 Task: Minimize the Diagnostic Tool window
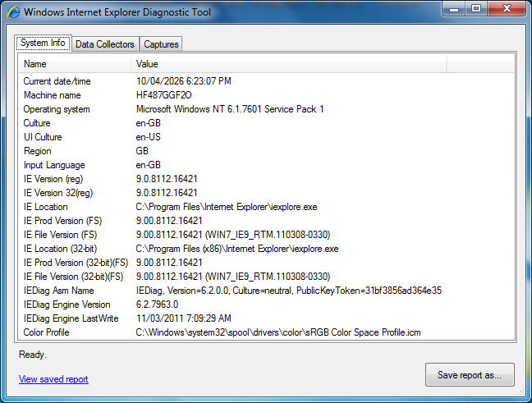point(454,9)
